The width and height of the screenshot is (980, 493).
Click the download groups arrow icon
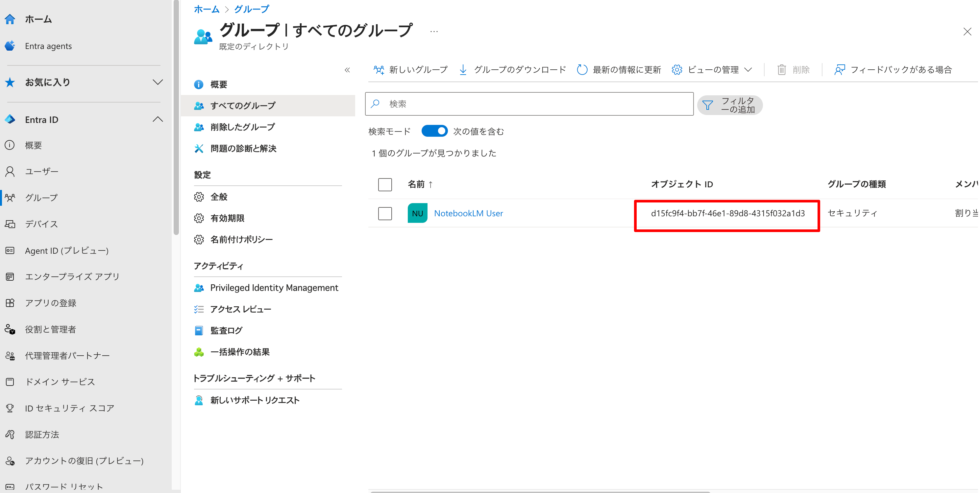[x=463, y=70]
